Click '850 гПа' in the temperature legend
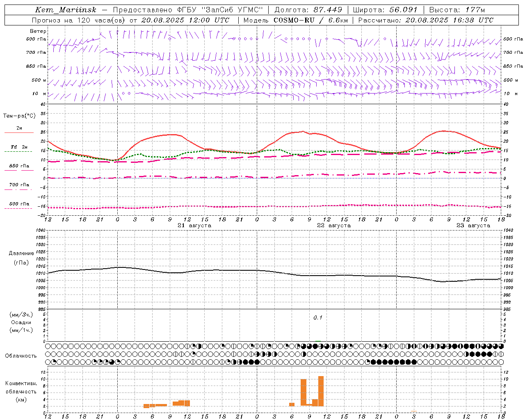This screenshot has width=525, height=420. 19,166
